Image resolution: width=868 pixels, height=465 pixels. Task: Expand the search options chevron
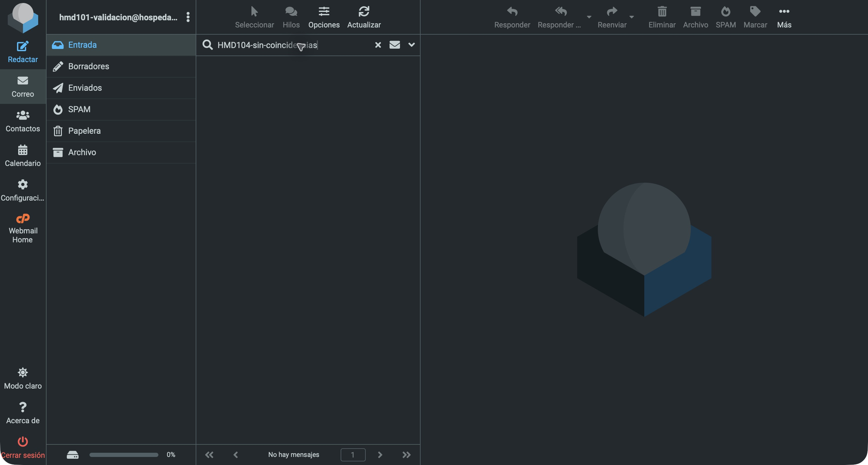coord(411,45)
